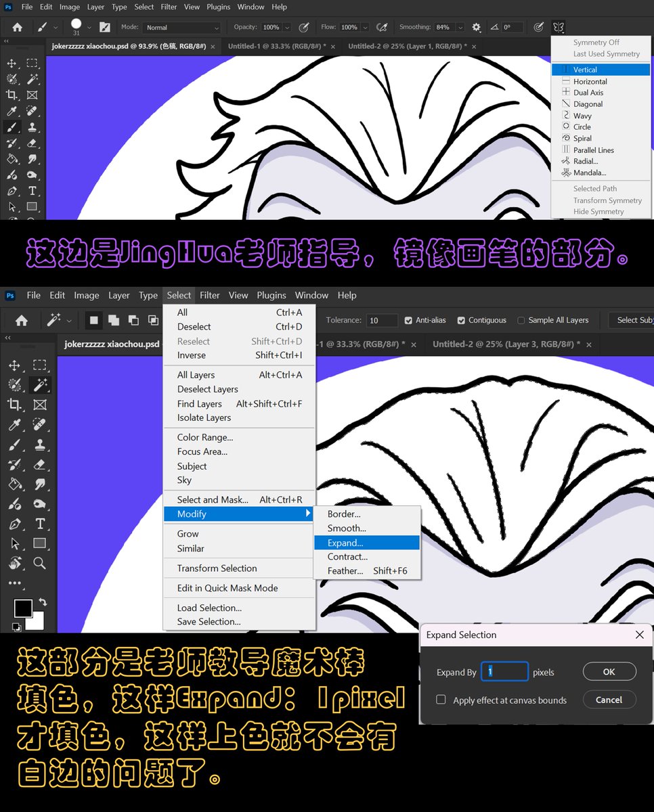Click the highlighted Magic Wand tool in Select-menu window
Viewport: 654px width, 812px height.
tap(39, 384)
